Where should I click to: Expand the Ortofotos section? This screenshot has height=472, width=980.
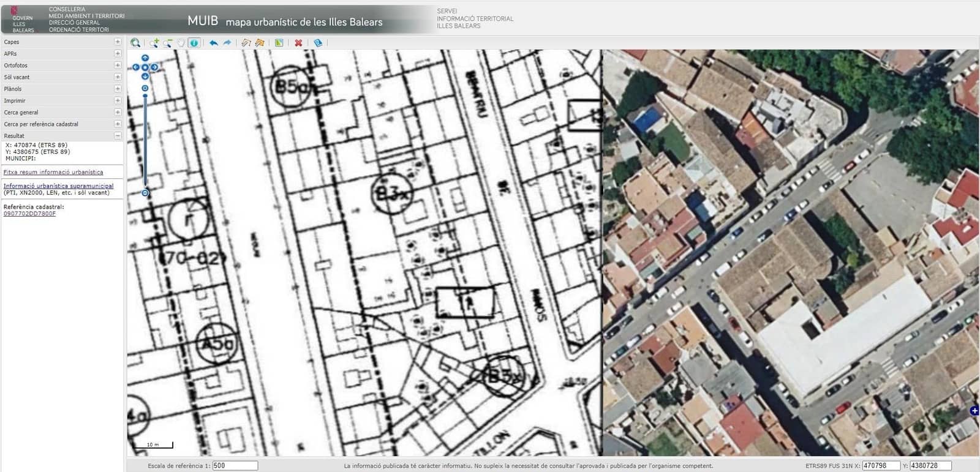118,65
